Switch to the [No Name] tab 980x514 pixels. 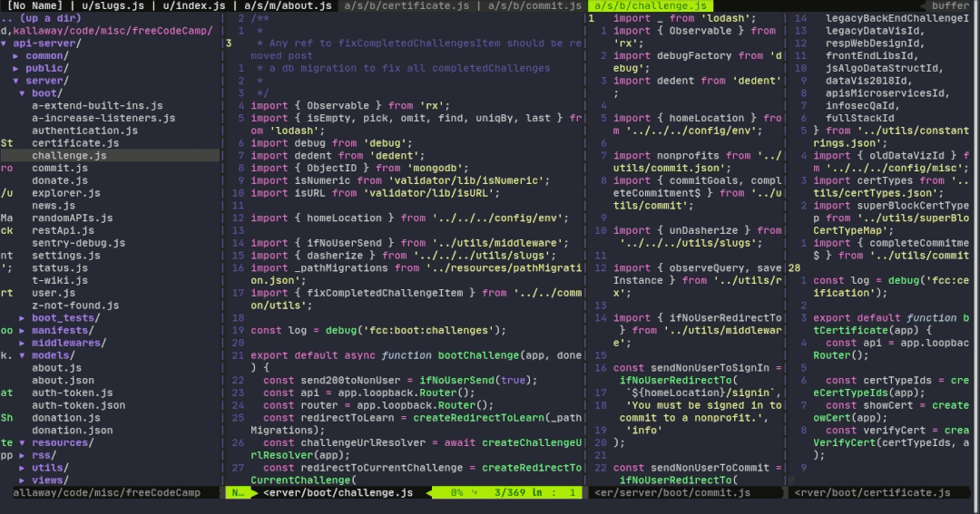tap(35, 5)
